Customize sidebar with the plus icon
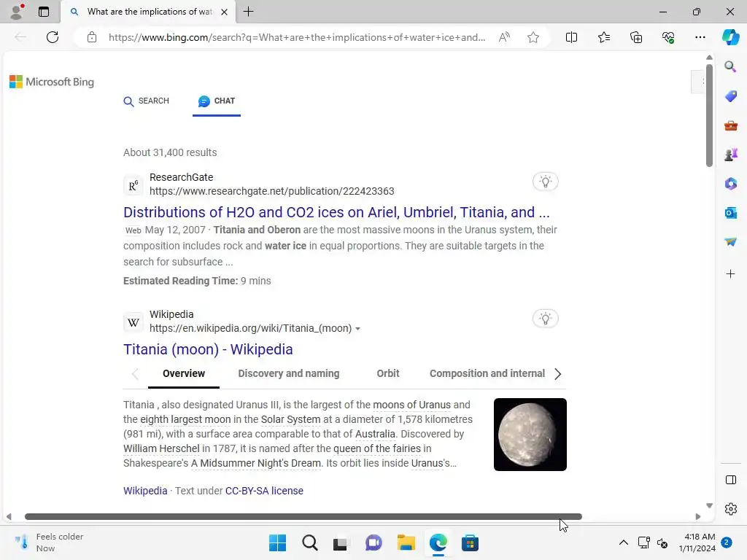 click(x=730, y=274)
